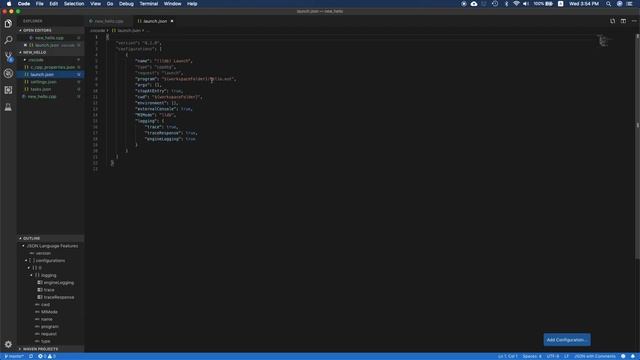The image size is (640, 360).
Task: Open the Terminal menu
Action: 149,4
